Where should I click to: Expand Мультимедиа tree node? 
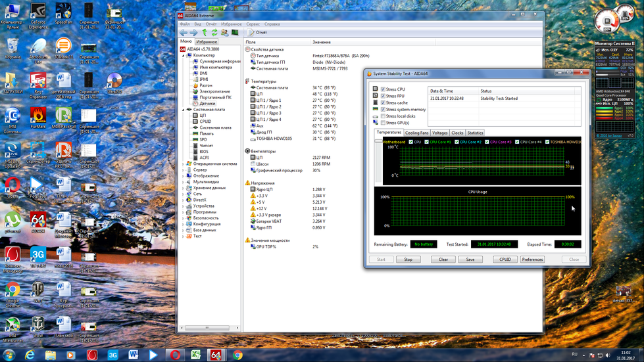184,182
